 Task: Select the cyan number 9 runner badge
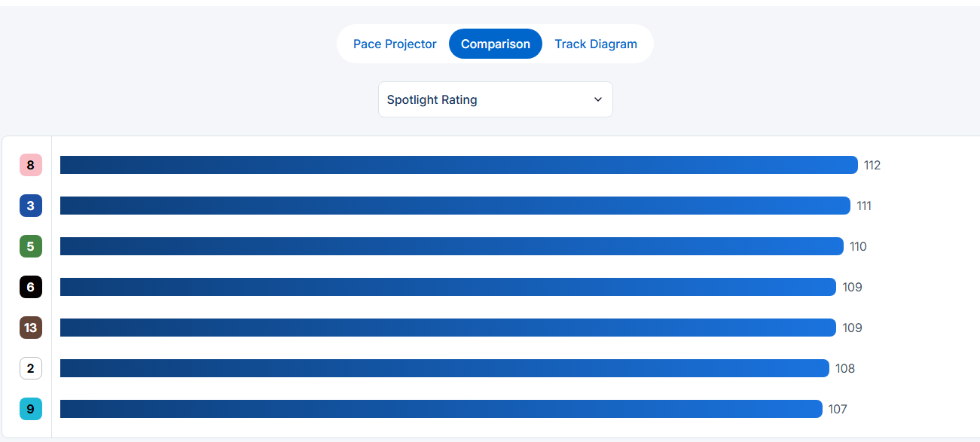coord(31,409)
